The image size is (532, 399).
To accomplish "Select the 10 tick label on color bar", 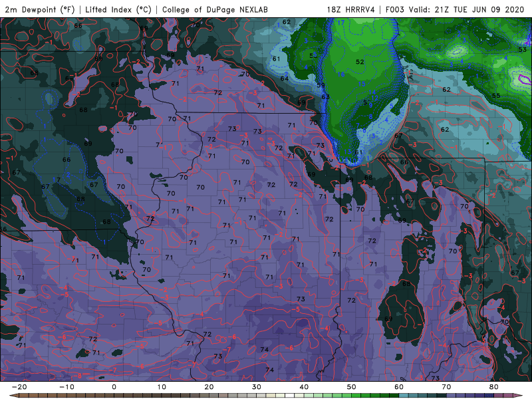I will pyautogui.click(x=162, y=387).
